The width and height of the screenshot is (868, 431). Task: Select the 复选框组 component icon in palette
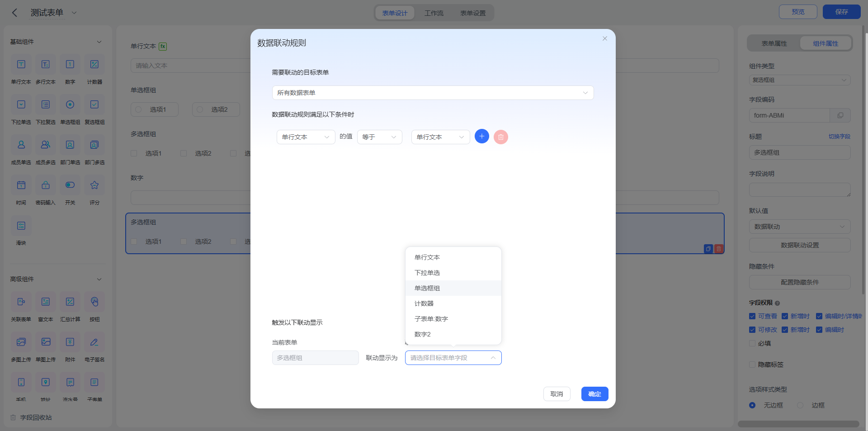94,104
